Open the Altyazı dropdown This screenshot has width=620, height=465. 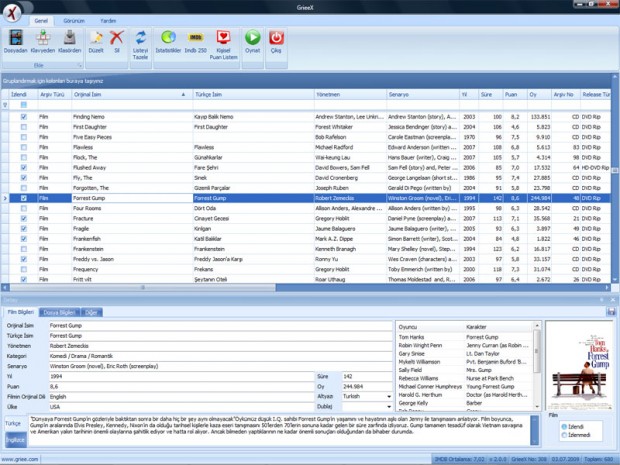tap(389, 397)
